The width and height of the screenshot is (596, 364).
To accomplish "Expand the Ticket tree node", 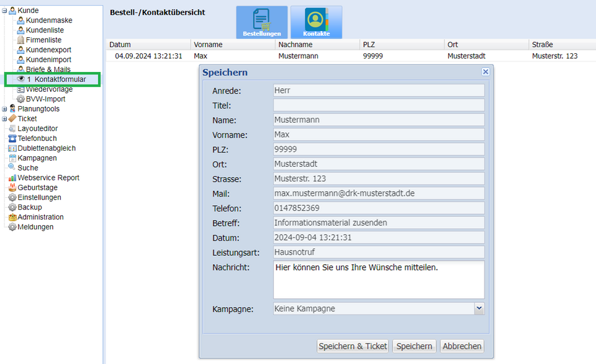I will [x=4, y=119].
